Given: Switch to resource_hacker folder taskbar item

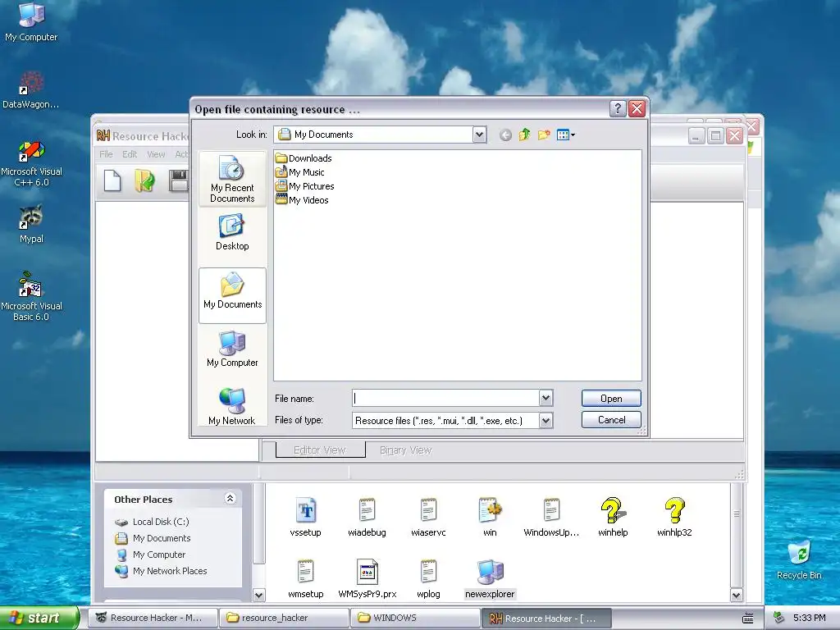Looking at the screenshot, I should (285, 618).
